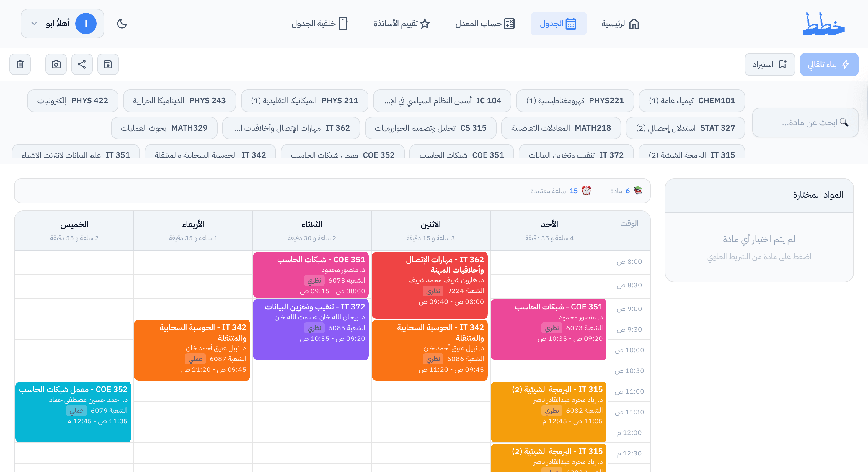Open خلفية الجدول schedule background tab
The height and width of the screenshot is (472, 868).
click(x=319, y=24)
